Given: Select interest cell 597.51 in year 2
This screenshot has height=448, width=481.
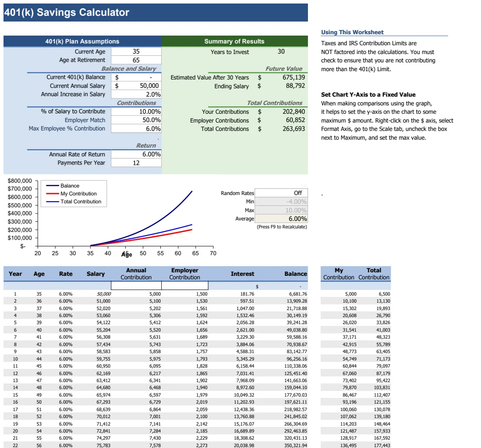Looking at the screenshot, I should tap(247, 301).
